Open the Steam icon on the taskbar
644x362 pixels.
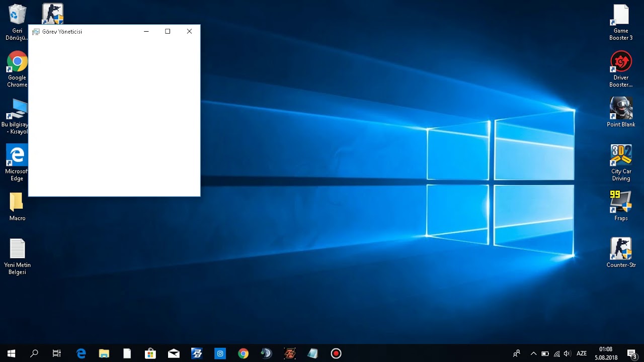pos(267,353)
